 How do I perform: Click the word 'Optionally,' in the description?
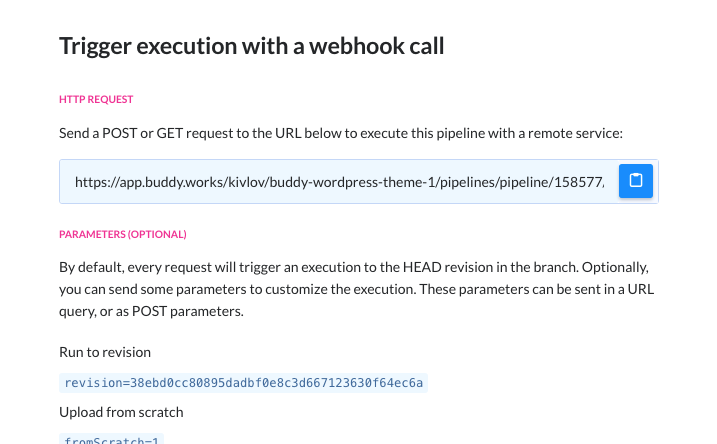tap(615, 267)
